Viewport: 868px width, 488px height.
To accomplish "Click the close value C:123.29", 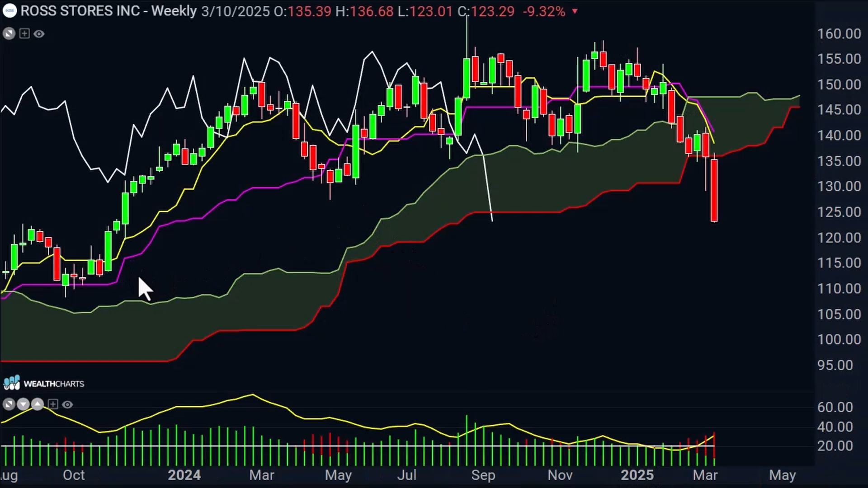I will click(486, 11).
